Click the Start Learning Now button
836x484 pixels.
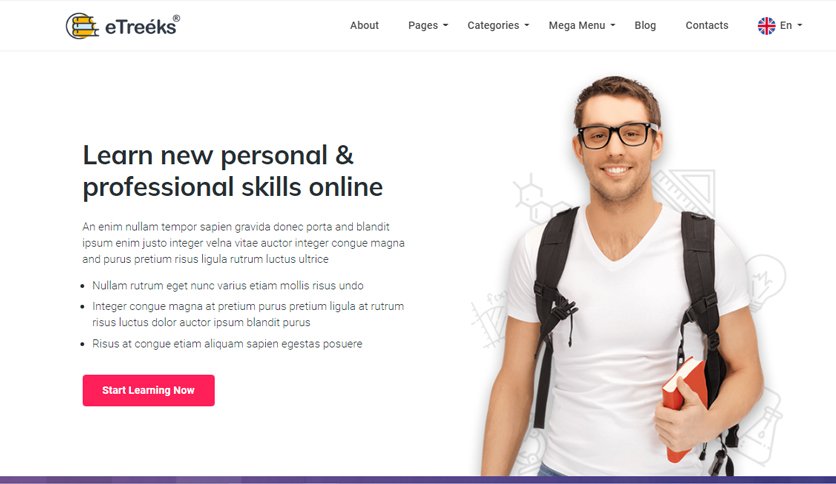click(149, 390)
